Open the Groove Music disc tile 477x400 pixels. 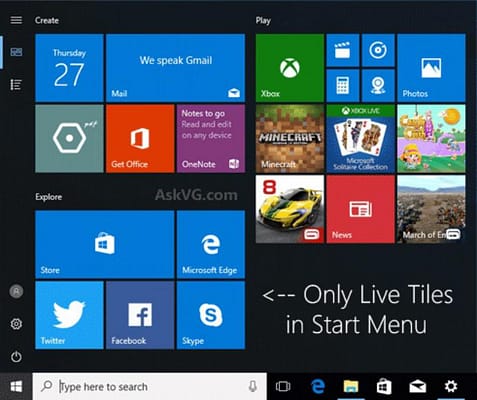pos(378,50)
